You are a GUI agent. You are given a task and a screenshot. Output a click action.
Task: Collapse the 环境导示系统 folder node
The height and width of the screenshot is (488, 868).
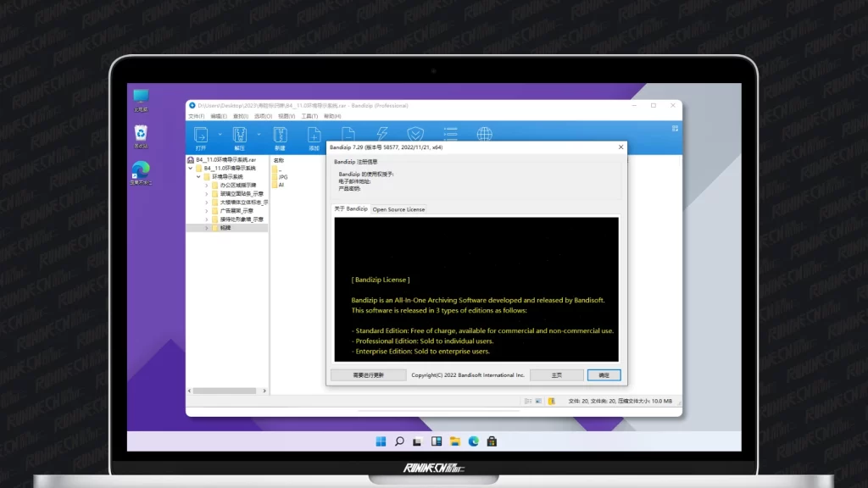pos(198,176)
